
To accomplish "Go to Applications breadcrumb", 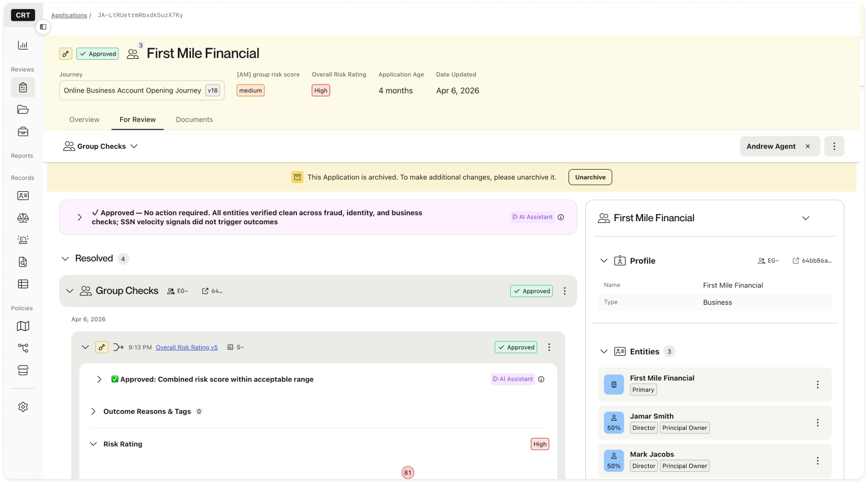I will [69, 15].
